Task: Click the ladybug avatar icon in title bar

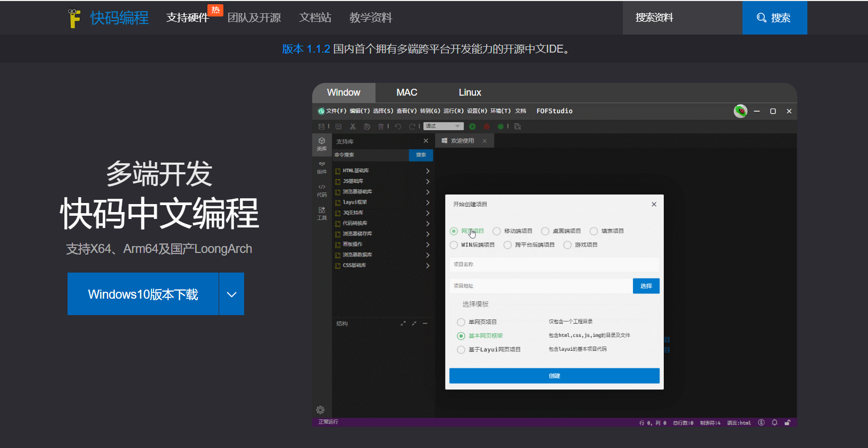Action: click(740, 111)
